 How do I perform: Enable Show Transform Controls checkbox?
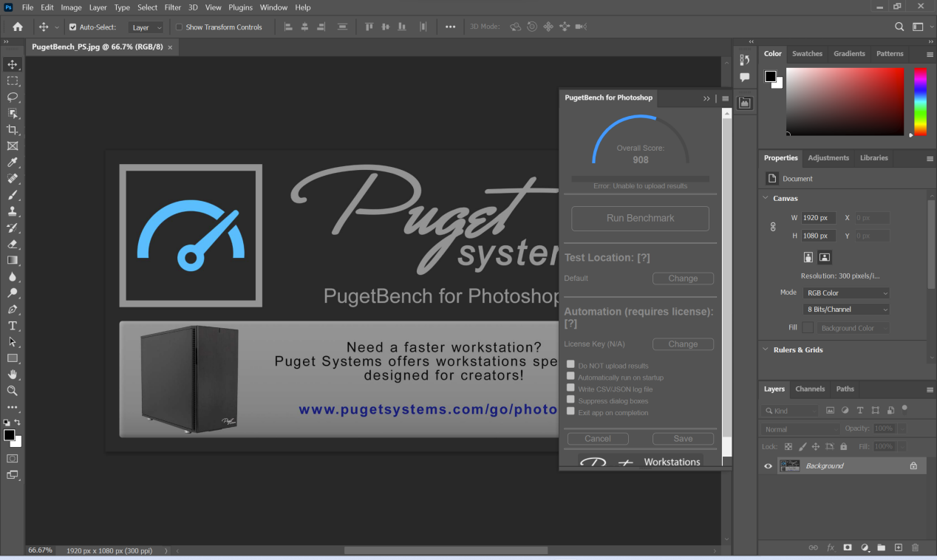click(179, 27)
